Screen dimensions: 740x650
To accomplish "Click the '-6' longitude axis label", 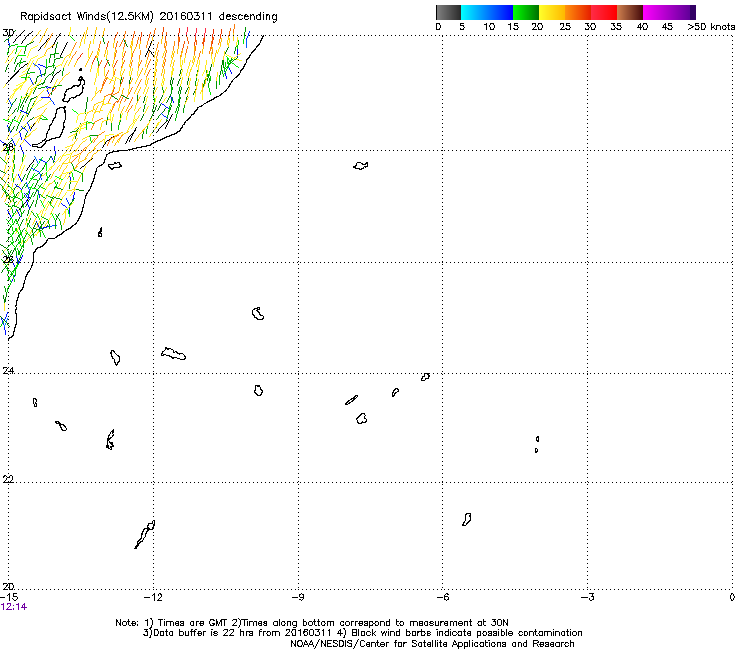I will pos(442,597).
